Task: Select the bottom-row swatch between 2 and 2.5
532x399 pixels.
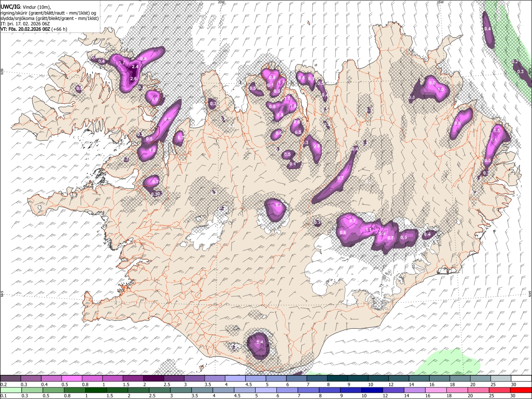Action: [x=138, y=390]
